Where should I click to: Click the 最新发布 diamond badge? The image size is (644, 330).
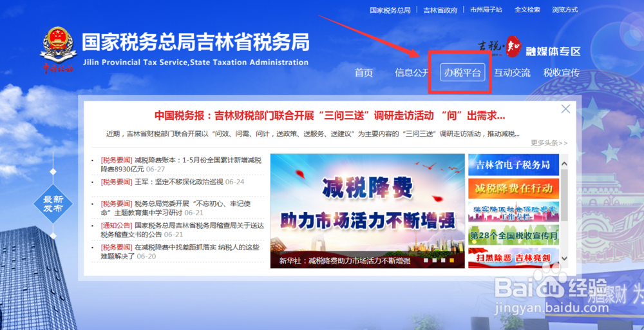click(53, 204)
